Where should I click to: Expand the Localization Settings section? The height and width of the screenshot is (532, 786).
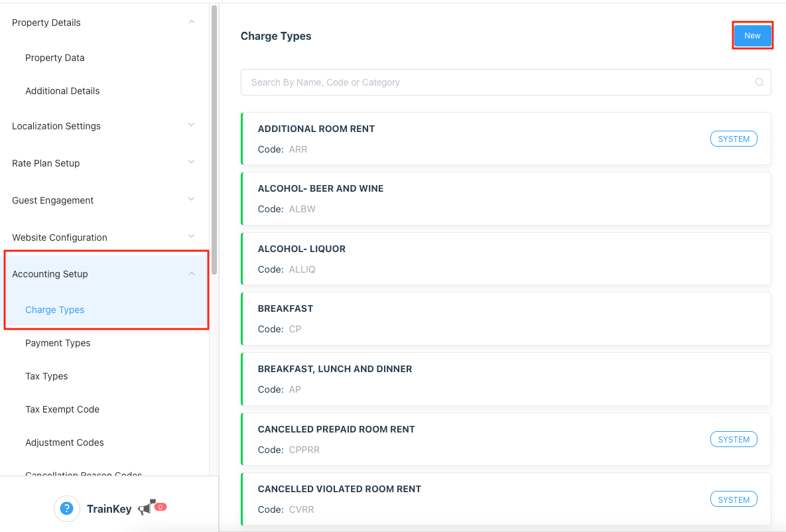click(x=192, y=125)
